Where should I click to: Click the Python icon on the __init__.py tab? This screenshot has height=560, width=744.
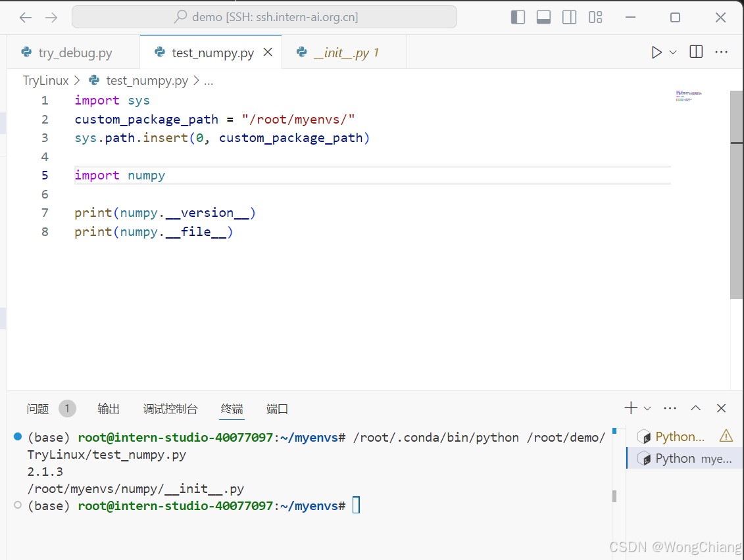pyautogui.click(x=302, y=52)
